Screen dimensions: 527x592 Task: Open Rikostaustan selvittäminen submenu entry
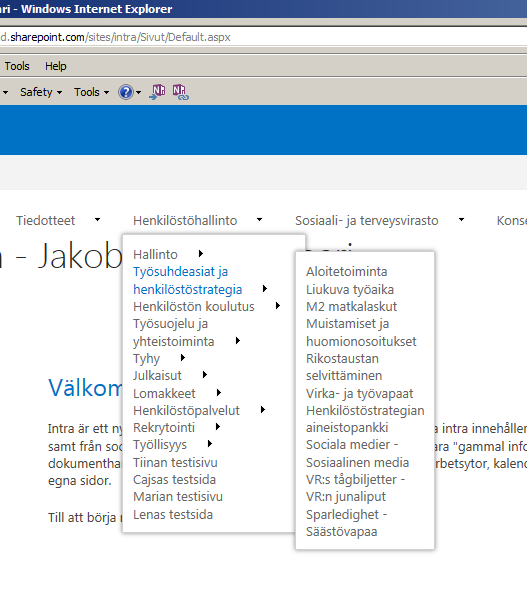point(344,367)
